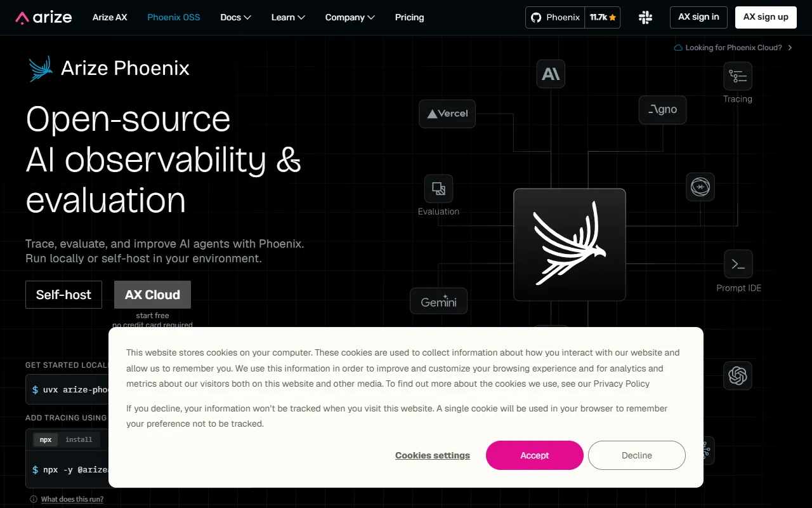Open the Phoenix GitHub repository button
The image size is (812, 508).
click(555, 18)
